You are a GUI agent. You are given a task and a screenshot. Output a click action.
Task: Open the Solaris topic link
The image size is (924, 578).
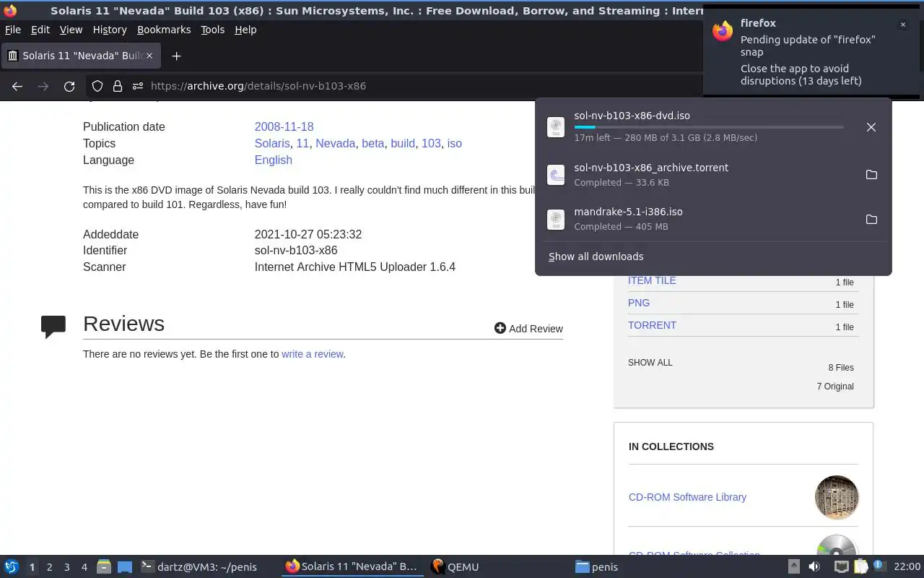[x=272, y=143]
